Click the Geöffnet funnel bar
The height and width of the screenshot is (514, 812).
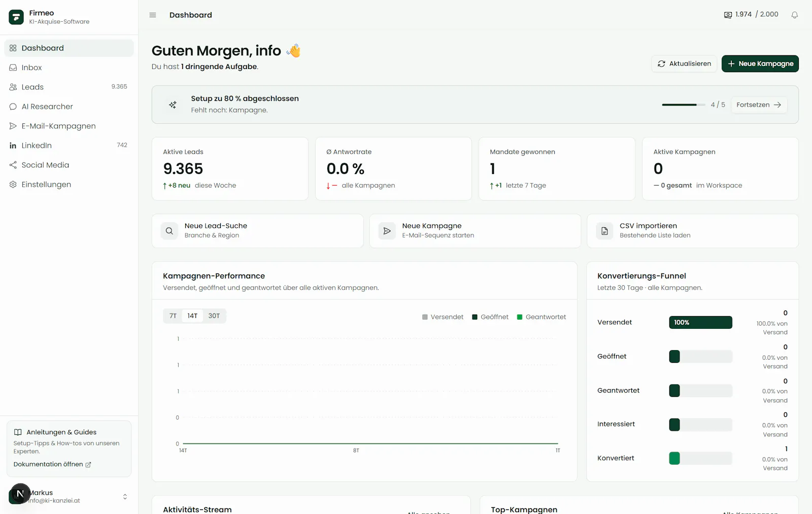pos(700,356)
